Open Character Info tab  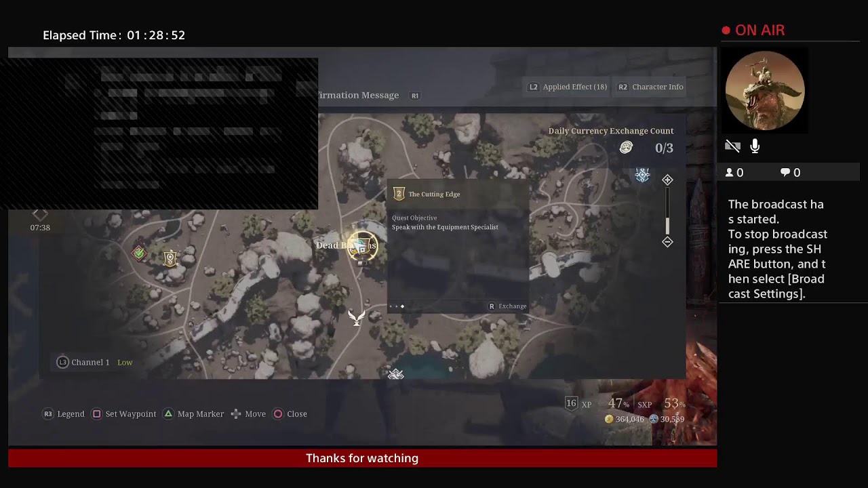pyautogui.click(x=650, y=87)
